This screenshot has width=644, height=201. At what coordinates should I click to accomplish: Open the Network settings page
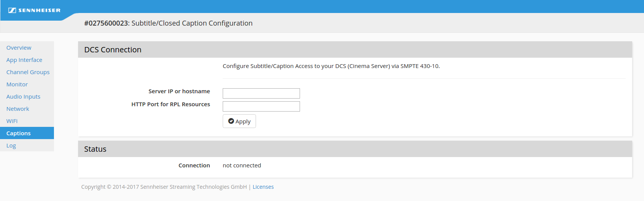click(x=18, y=109)
